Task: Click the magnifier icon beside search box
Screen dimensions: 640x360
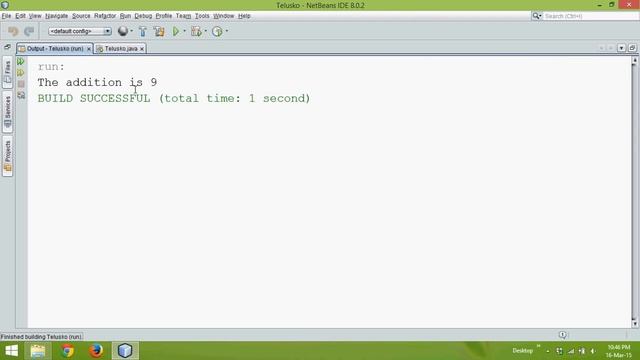Action: [x=536, y=16]
